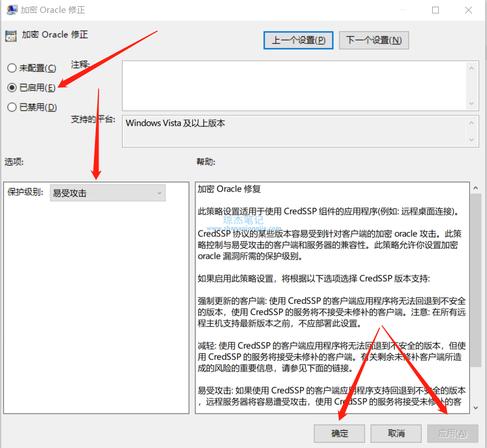
Task: Click the help panel scrollbar down arrow
Action: [x=475, y=408]
